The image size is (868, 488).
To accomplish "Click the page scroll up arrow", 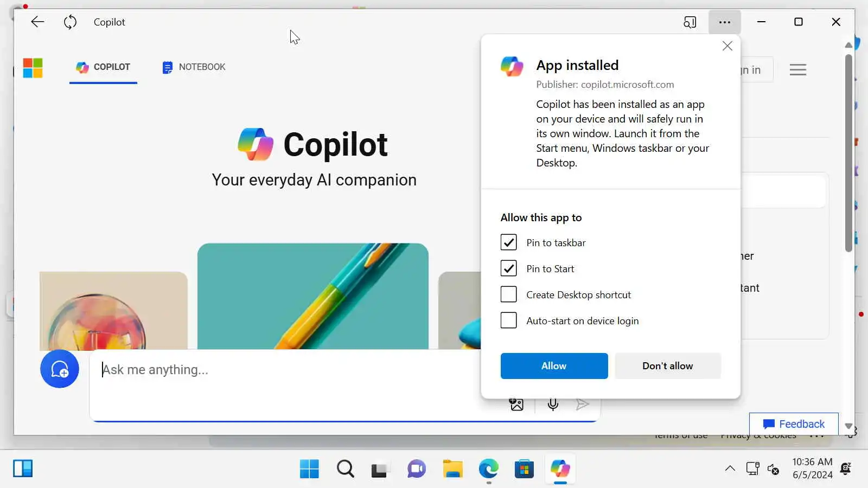I will pos(848,45).
